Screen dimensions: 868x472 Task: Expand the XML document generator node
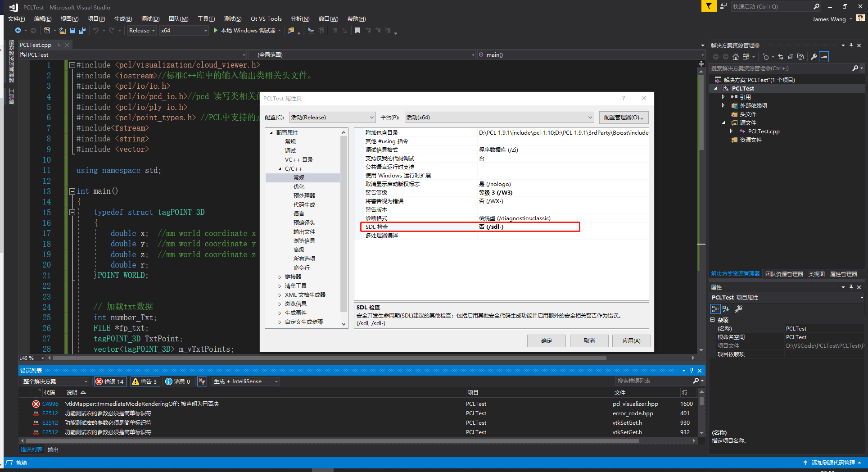tap(280, 295)
